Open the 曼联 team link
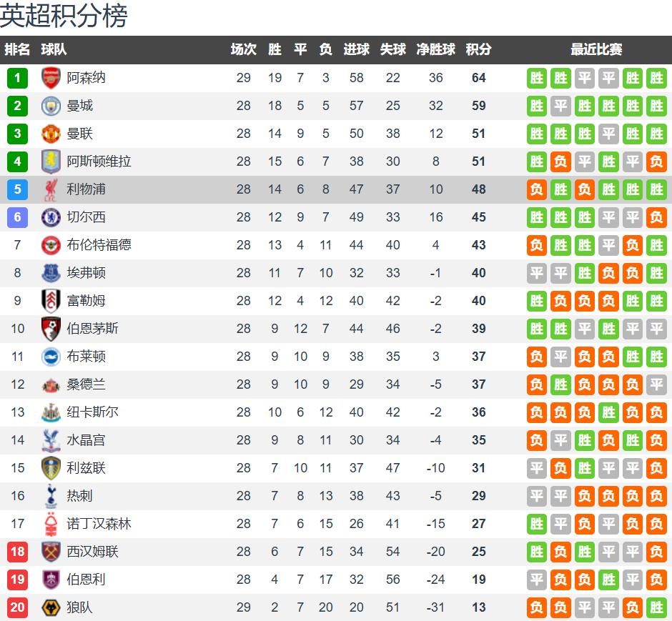Viewport: 672px width, 621px height. pos(80,134)
